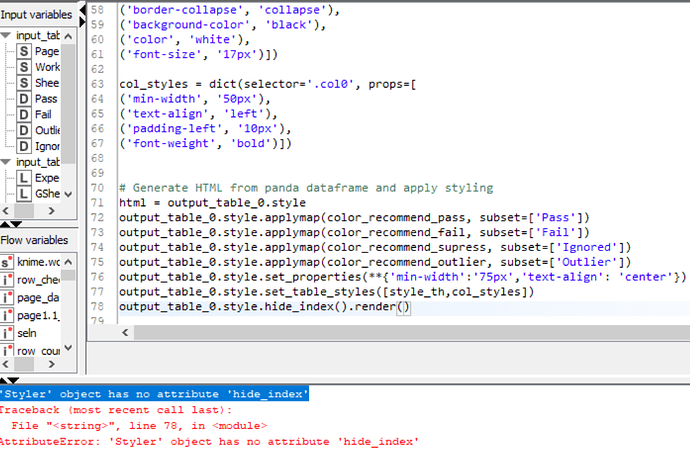Screen dimensions: 690x460
Task: Pick the Pass double column icon
Action: coord(24,99)
